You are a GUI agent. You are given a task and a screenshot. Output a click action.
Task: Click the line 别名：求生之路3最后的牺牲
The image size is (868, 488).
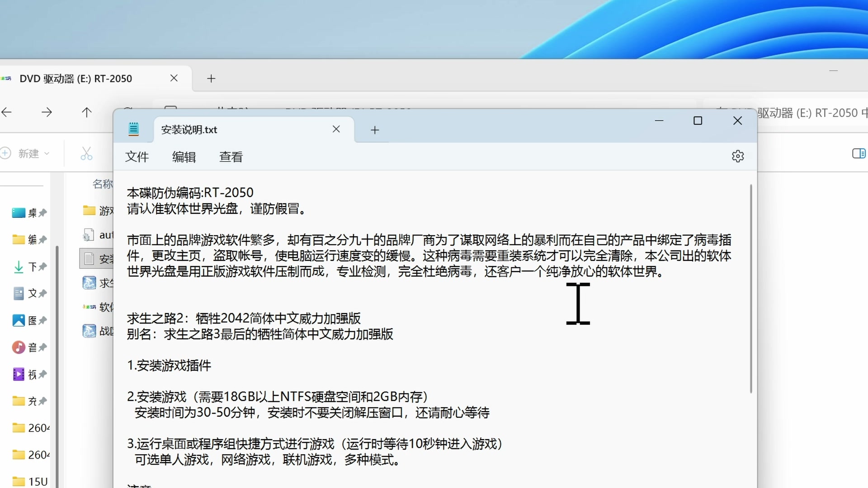pyautogui.click(x=260, y=334)
